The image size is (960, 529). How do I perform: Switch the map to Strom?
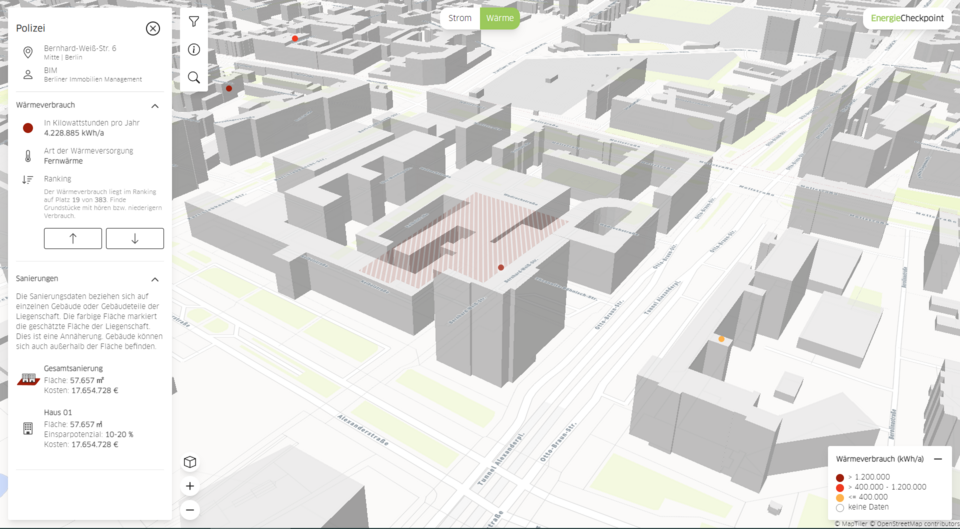pyautogui.click(x=460, y=18)
